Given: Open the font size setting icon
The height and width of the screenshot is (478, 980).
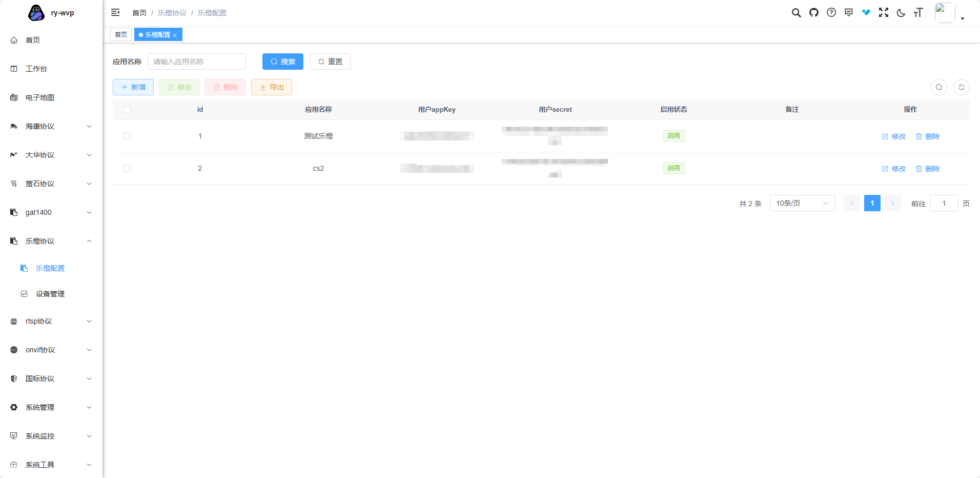Looking at the screenshot, I should tap(918, 13).
